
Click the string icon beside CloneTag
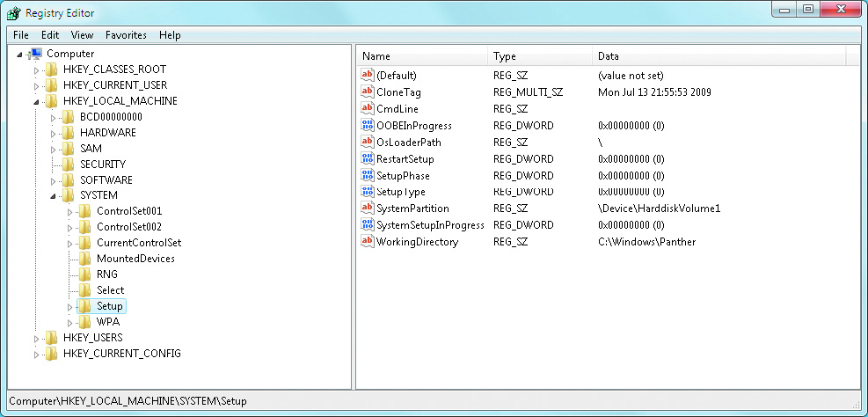click(x=367, y=91)
